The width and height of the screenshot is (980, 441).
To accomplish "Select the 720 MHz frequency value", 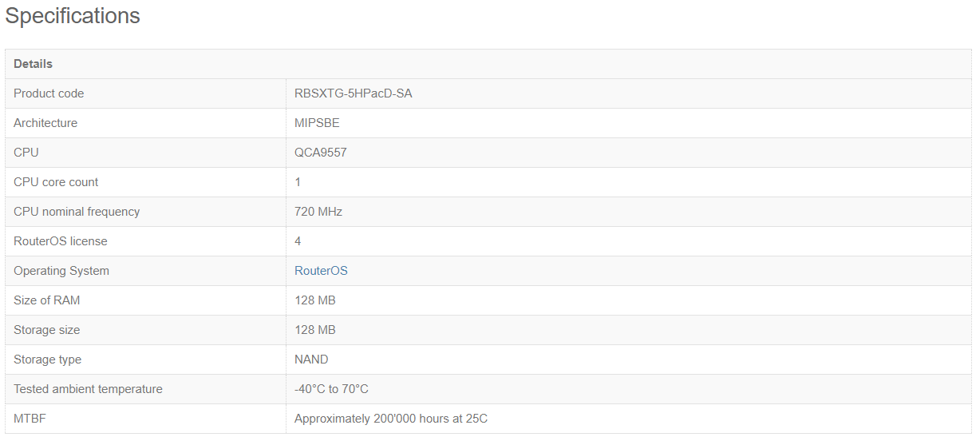I will pos(318,212).
